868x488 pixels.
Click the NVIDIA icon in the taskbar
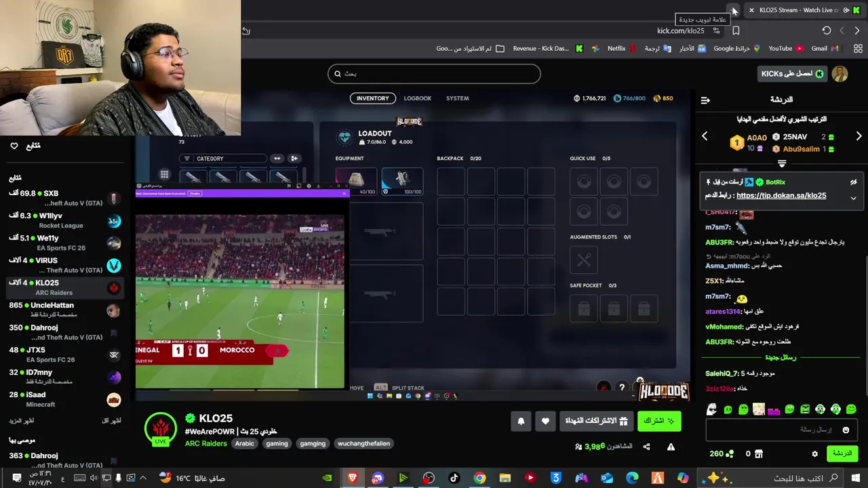327,478
